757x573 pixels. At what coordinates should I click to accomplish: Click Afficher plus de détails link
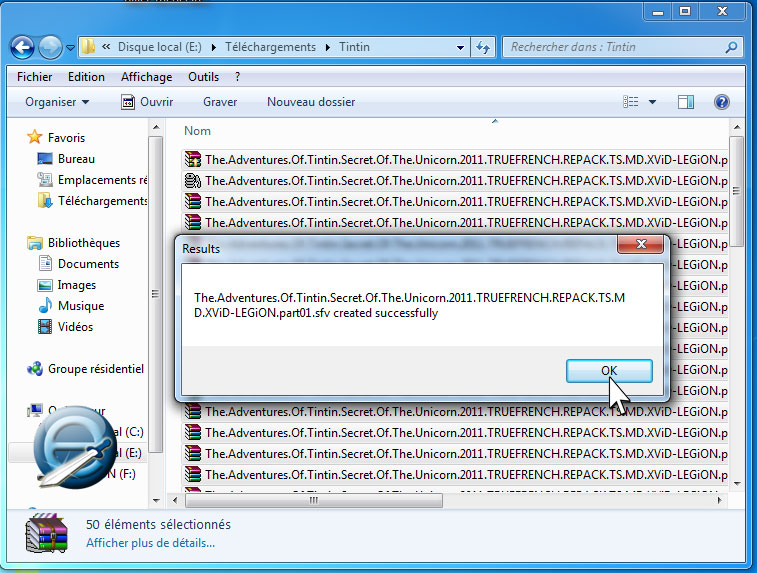pos(151,543)
